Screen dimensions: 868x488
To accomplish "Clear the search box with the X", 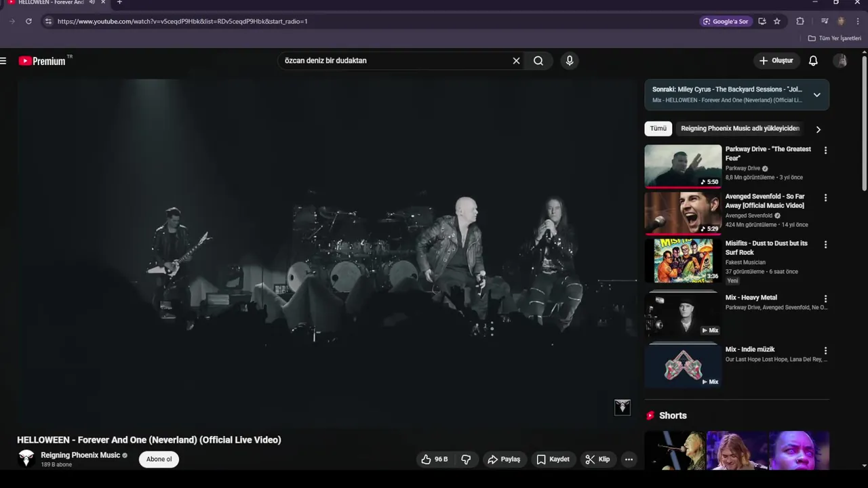I will click(x=516, y=60).
